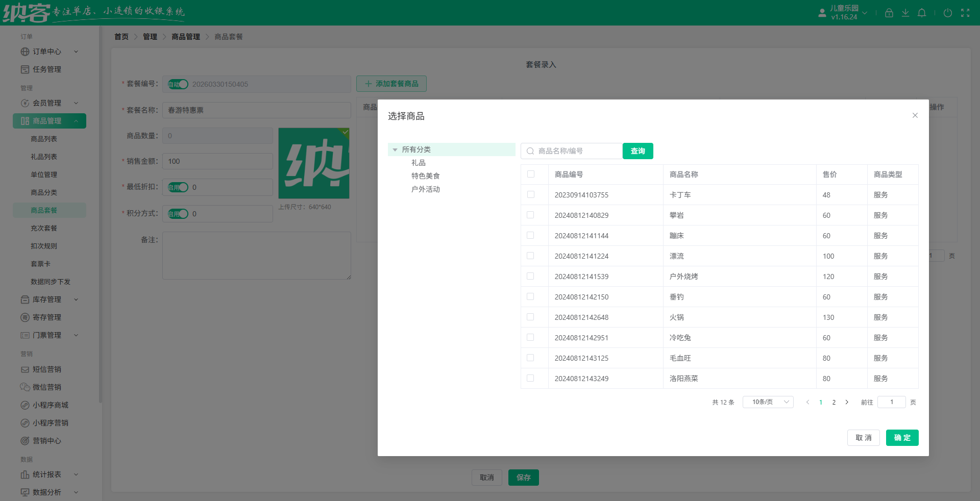This screenshot has height=501, width=980.
Task: Disable the 启用 switch for 最低折扣
Action: 178,187
